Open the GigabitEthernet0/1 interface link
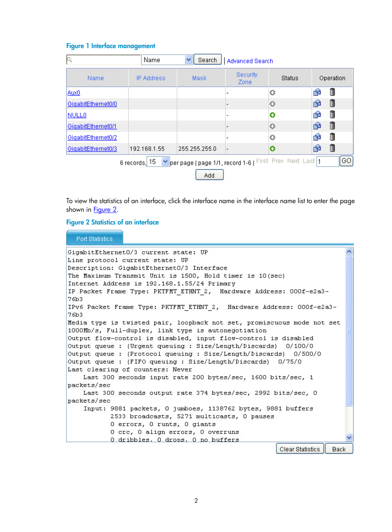 [x=92, y=126]
